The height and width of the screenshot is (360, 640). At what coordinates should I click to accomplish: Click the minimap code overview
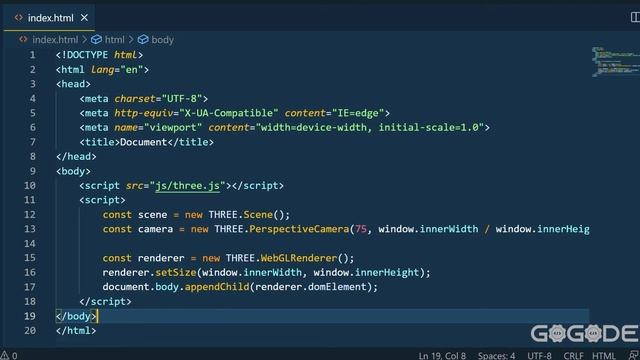pyautogui.click(x=616, y=62)
